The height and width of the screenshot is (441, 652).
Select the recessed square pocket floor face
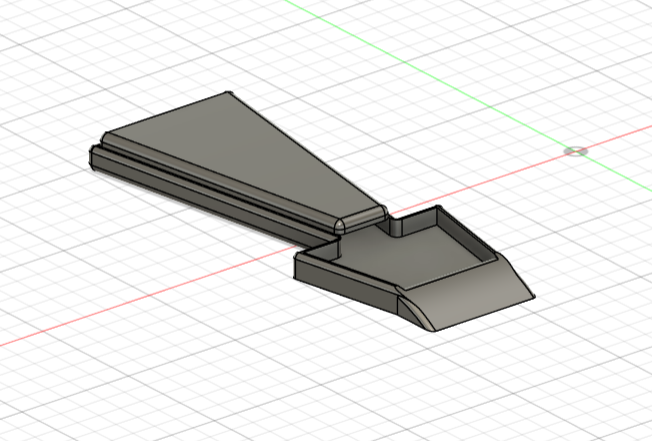click(412, 256)
